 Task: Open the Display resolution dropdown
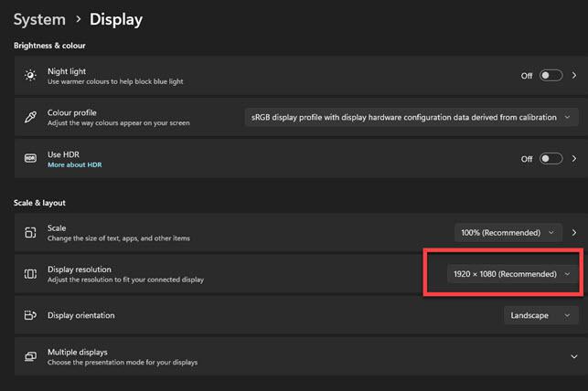(x=512, y=274)
